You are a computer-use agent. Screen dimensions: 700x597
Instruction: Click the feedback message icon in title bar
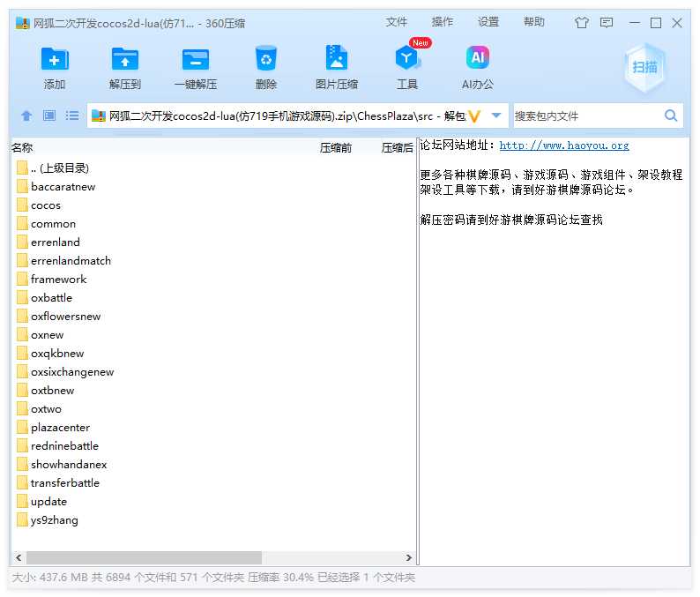[x=607, y=22]
